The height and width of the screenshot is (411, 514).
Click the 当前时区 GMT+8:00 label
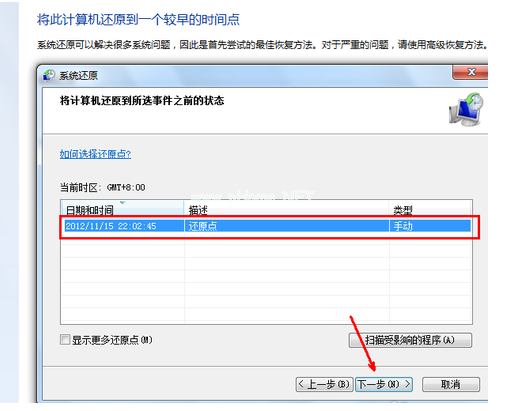coord(103,187)
